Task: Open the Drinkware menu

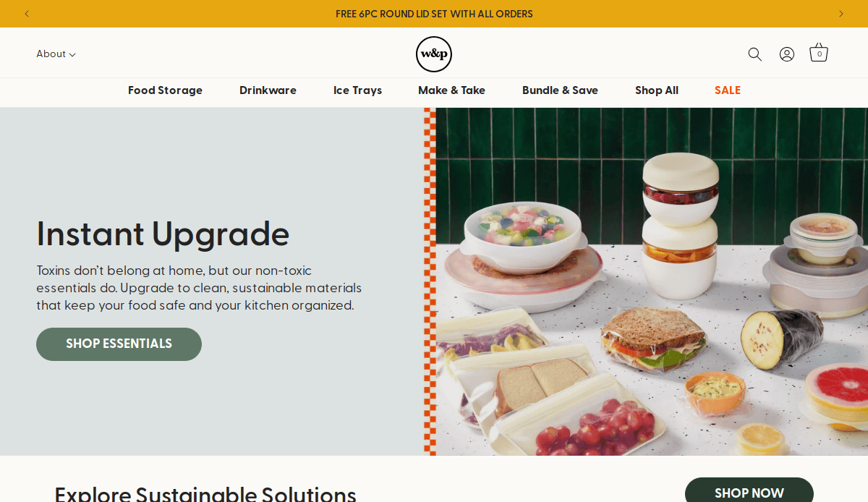Action: 268,90
